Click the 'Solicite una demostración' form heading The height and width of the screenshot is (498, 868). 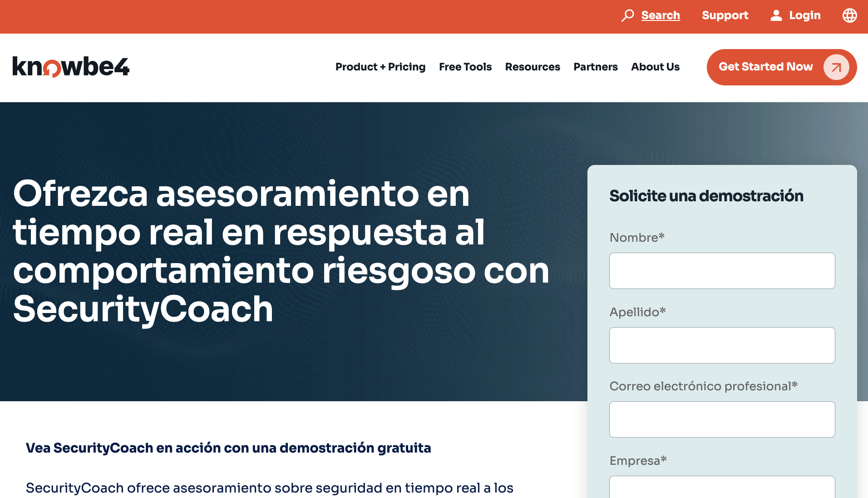tap(706, 196)
